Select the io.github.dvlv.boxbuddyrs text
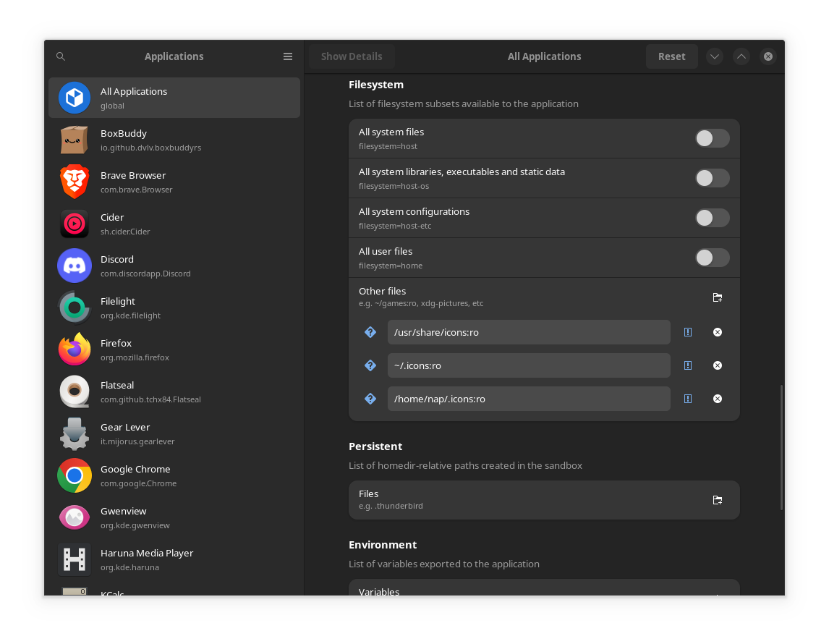The image size is (829, 644). [150, 148]
